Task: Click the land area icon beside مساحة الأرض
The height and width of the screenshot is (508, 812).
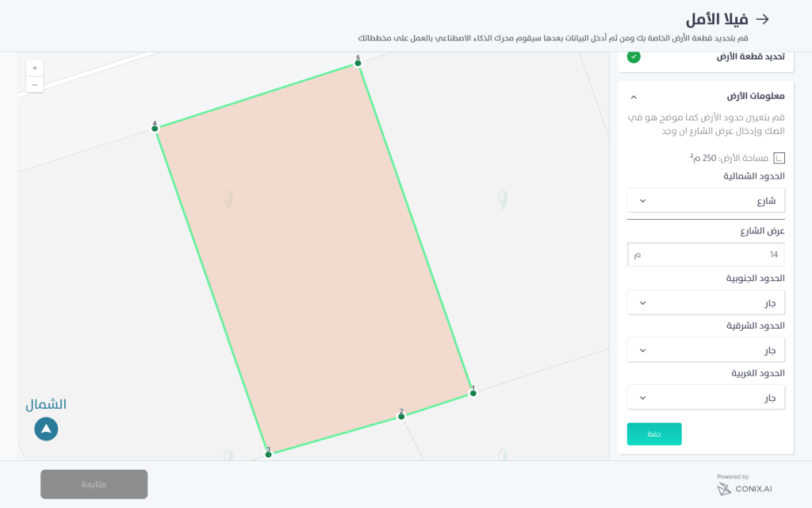Action: (779, 158)
